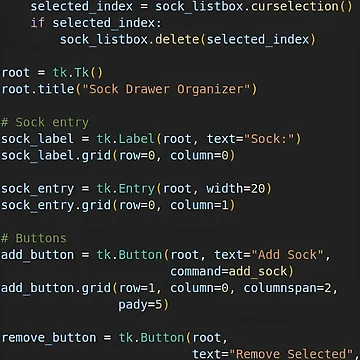
Task: Click the 'root = tk.Tk()' line
Action: (52, 73)
